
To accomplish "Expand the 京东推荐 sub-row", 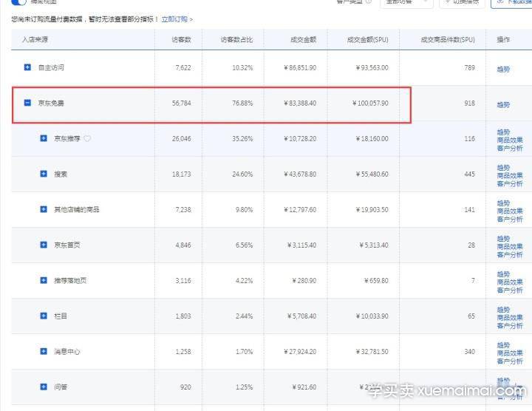I will (x=44, y=138).
